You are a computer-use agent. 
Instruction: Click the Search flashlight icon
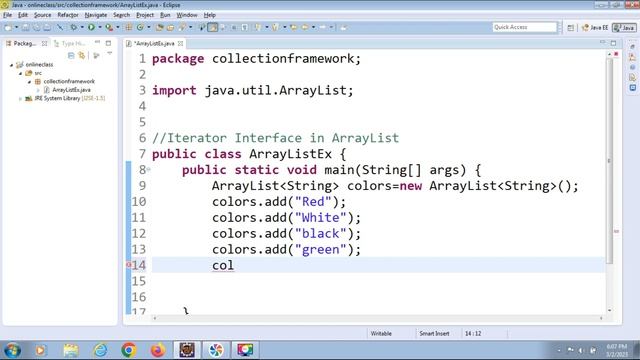182,27
